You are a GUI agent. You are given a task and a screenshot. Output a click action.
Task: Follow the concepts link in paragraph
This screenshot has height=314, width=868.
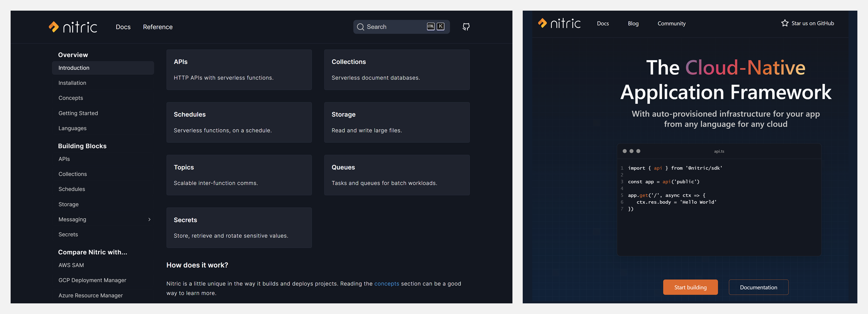pos(387,284)
